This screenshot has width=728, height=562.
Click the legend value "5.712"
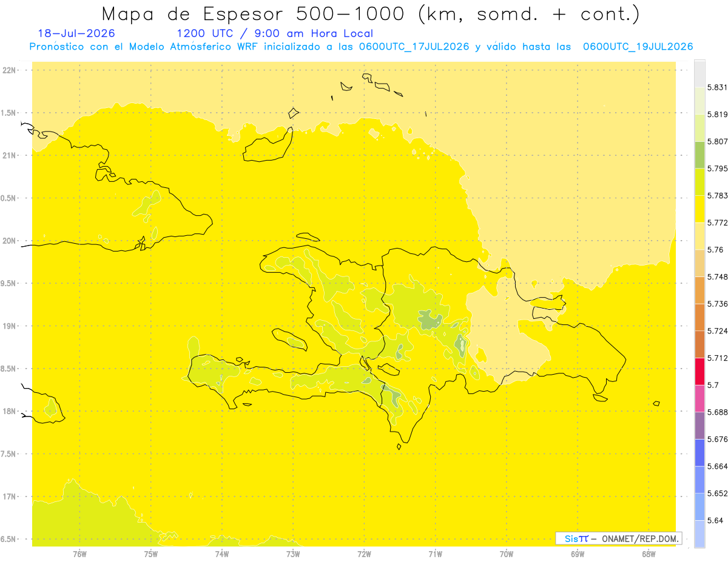click(x=717, y=358)
